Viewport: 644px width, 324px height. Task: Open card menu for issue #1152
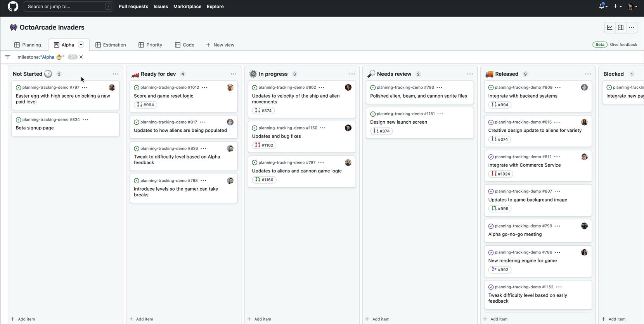click(559, 287)
